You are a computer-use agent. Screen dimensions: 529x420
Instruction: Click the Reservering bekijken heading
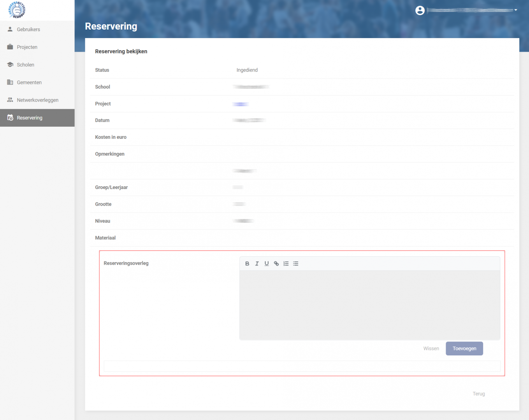121,51
